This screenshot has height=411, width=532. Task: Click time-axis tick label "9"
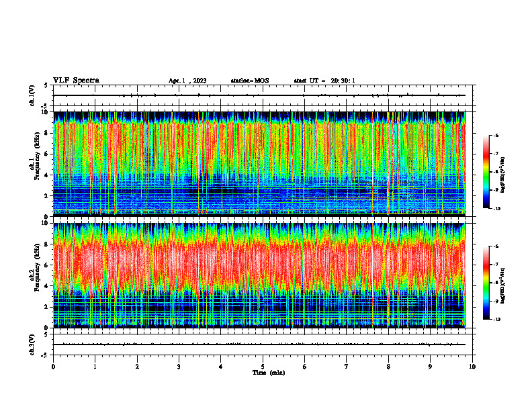[430, 367]
